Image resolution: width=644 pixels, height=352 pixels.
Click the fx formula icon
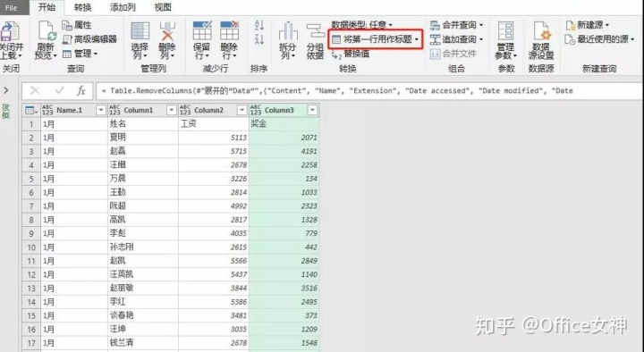coord(81,90)
